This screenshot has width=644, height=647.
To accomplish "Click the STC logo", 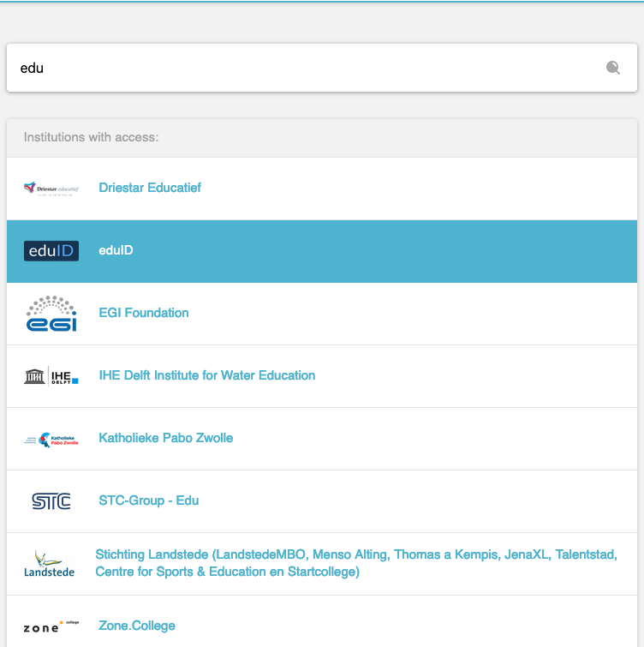I will pos(51,501).
